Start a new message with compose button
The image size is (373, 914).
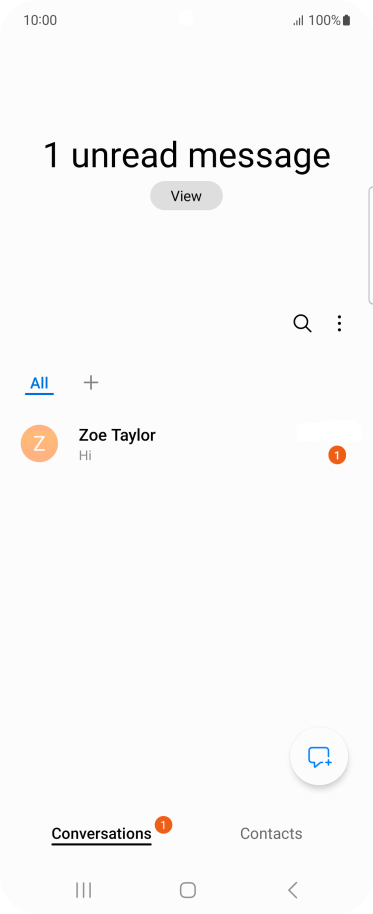[x=319, y=757]
